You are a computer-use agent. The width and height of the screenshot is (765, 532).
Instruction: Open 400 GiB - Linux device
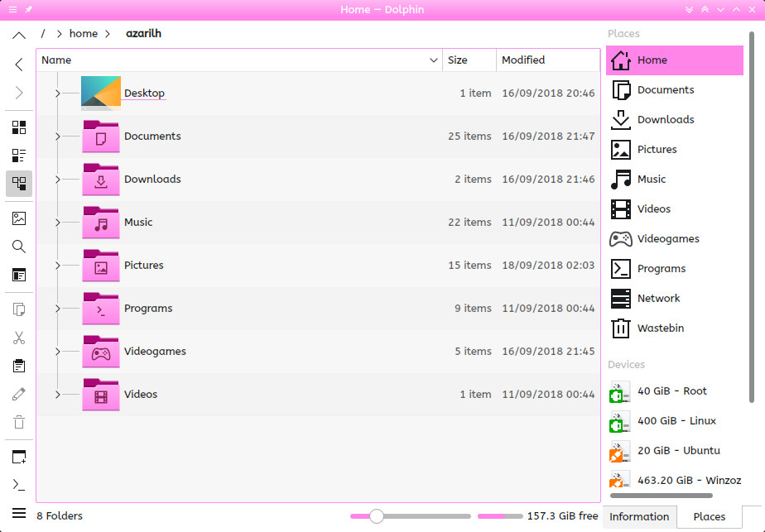pyautogui.click(x=675, y=421)
